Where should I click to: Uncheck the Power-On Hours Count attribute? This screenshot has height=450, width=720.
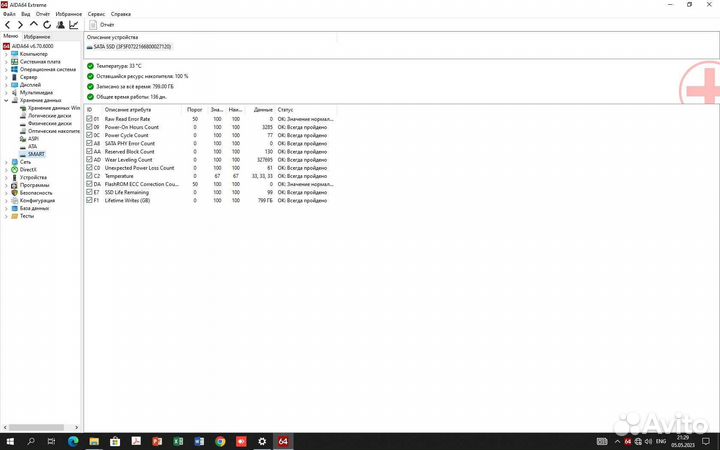tap(89, 127)
